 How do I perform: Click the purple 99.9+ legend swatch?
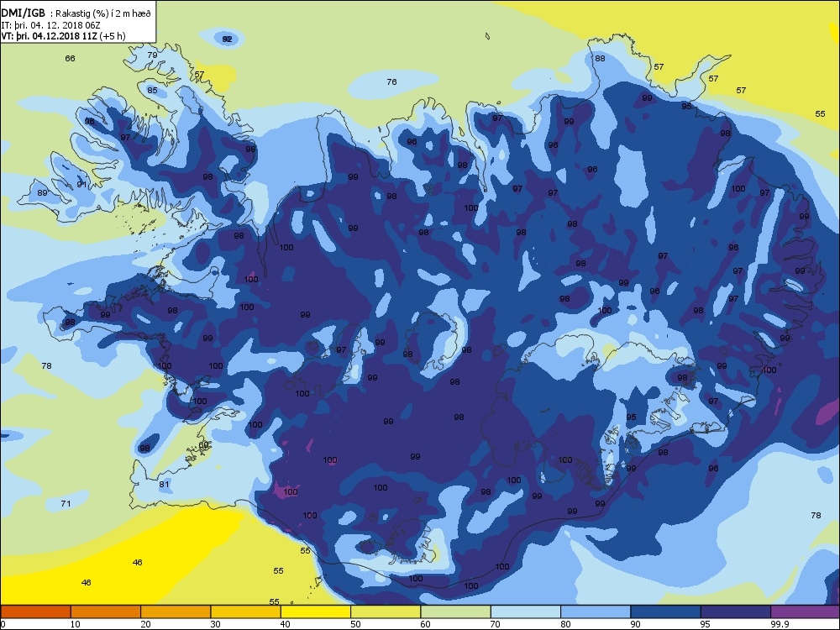(806, 612)
